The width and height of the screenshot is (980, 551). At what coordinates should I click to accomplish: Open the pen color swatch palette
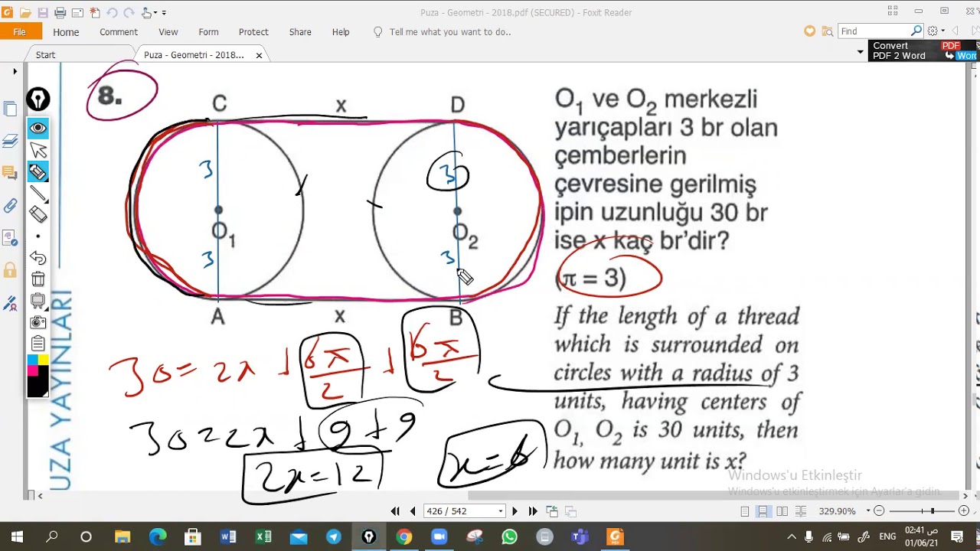tap(38, 376)
